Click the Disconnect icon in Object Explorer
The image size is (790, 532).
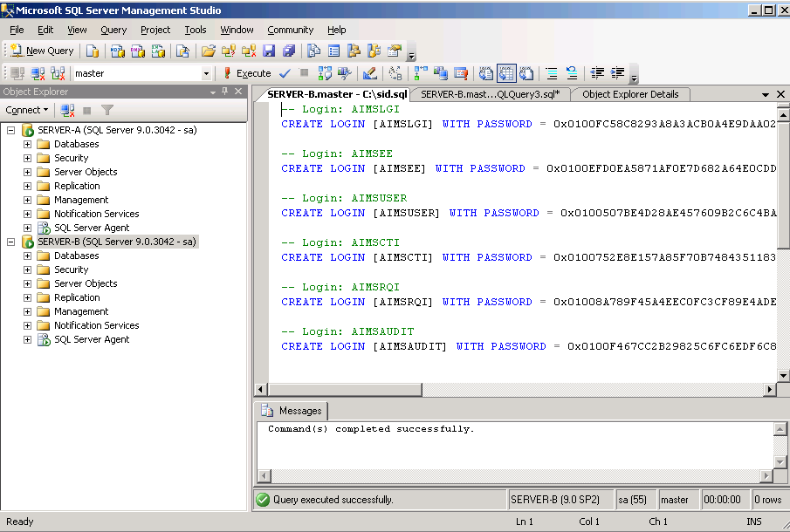pos(67,111)
